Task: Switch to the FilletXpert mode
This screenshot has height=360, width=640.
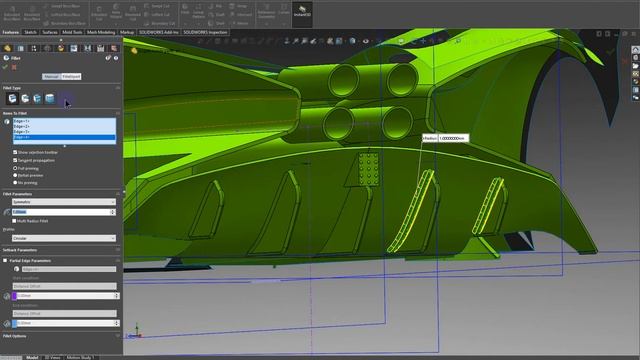Action: tap(71, 76)
